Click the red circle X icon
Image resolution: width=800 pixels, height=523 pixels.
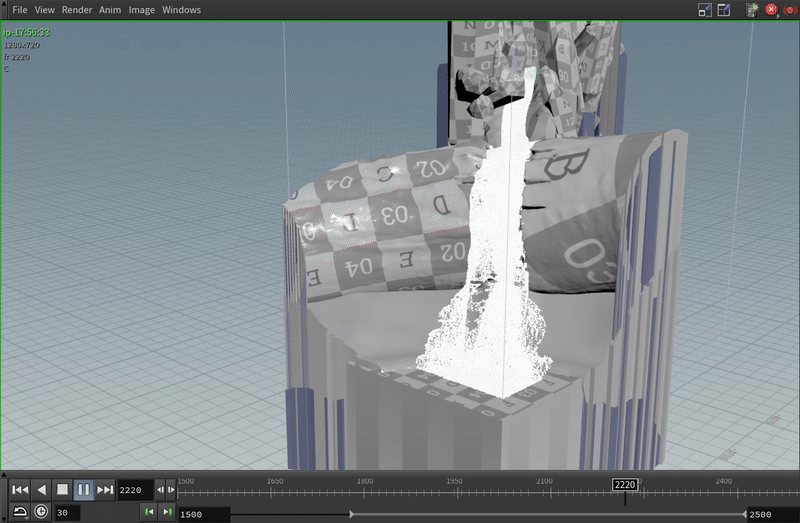pos(771,10)
